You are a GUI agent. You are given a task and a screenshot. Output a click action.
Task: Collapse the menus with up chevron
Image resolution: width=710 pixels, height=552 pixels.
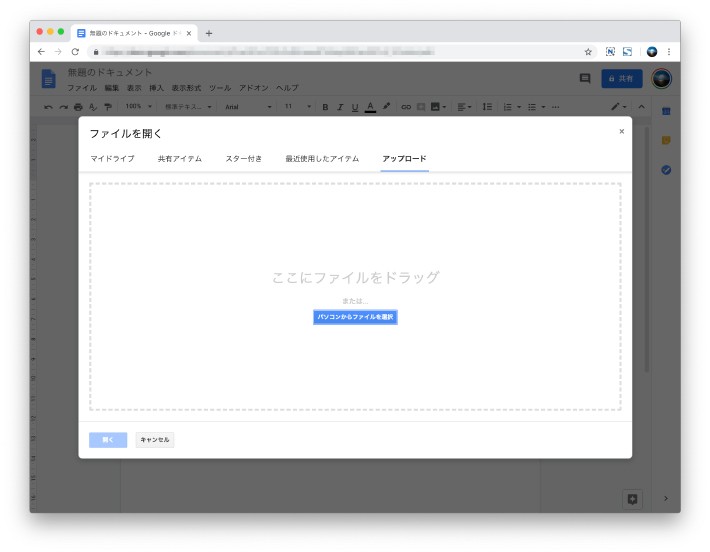click(641, 107)
